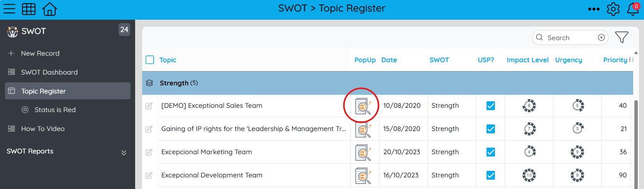Toggle USP checkbox for Gaining of IP rights

[491, 129]
